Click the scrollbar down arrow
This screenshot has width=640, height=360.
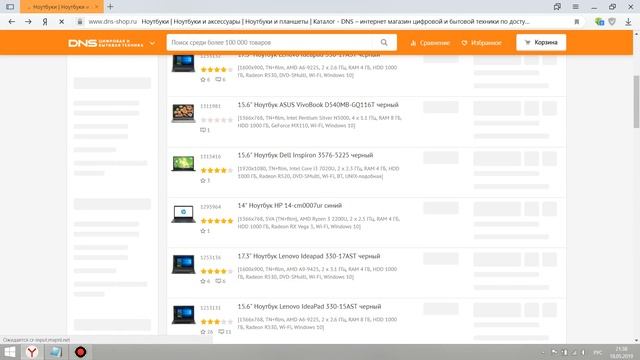(x=636, y=340)
